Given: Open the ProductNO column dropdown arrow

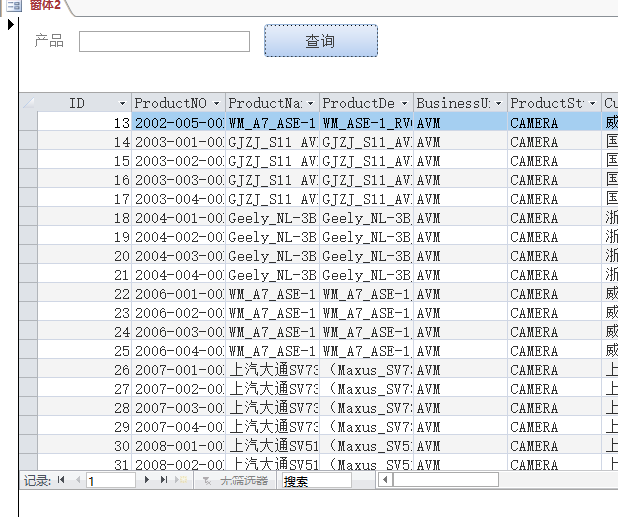Looking at the screenshot, I should coord(216,103).
